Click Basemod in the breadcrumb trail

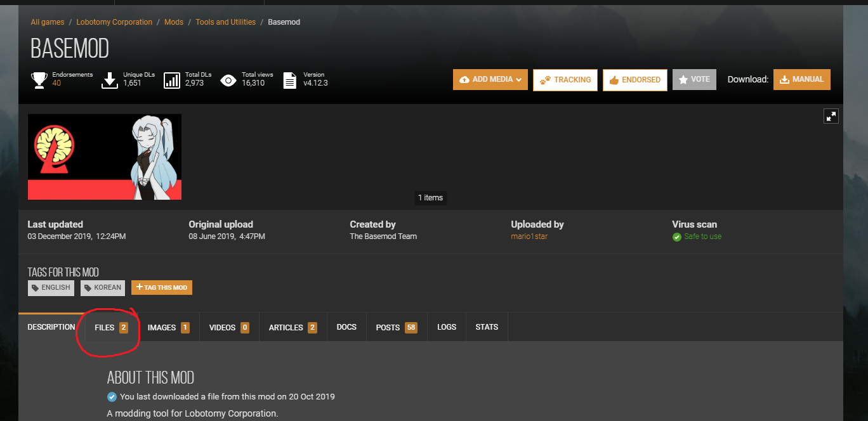point(284,22)
